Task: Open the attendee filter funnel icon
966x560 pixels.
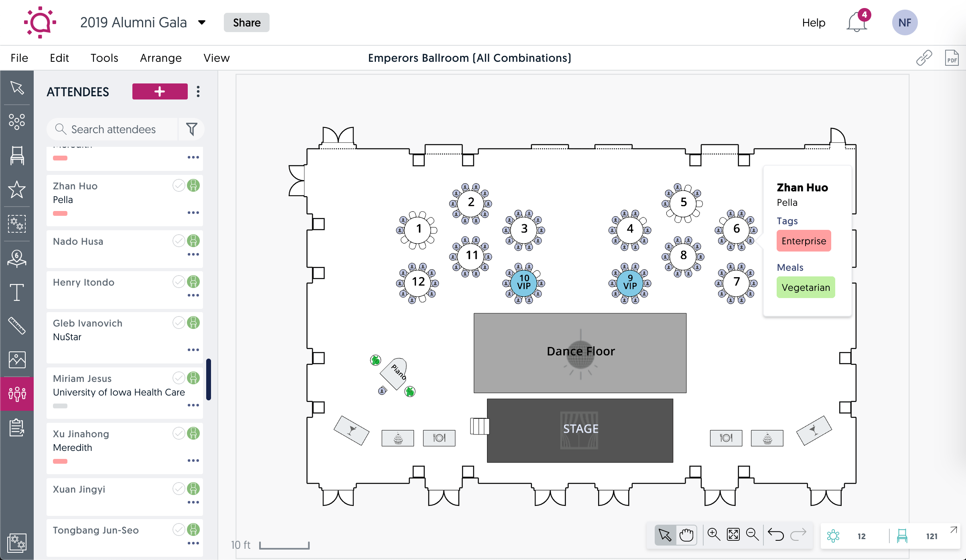Action: coord(192,129)
